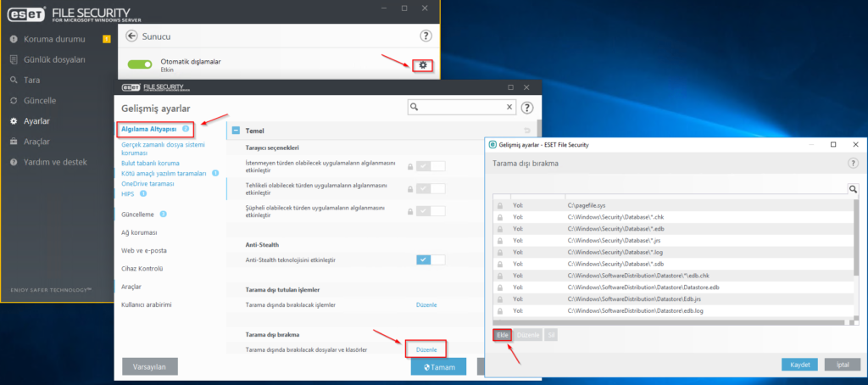Screen dimensions: 868x385
Task: Select HIPS in settings tree
Action: click(x=127, y=193)
